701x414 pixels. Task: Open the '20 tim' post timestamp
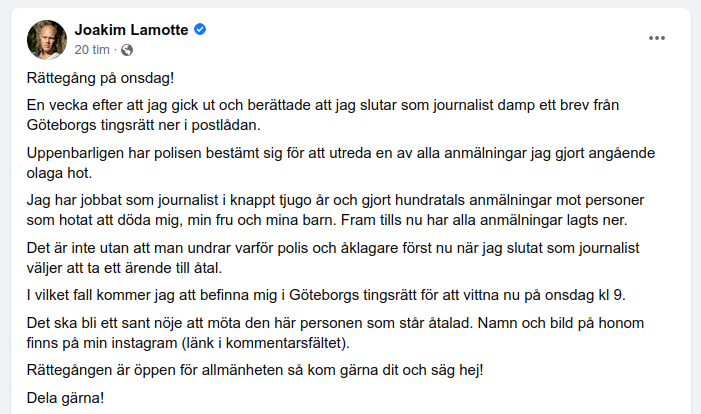pyautogui.click(x=92, y=50)
